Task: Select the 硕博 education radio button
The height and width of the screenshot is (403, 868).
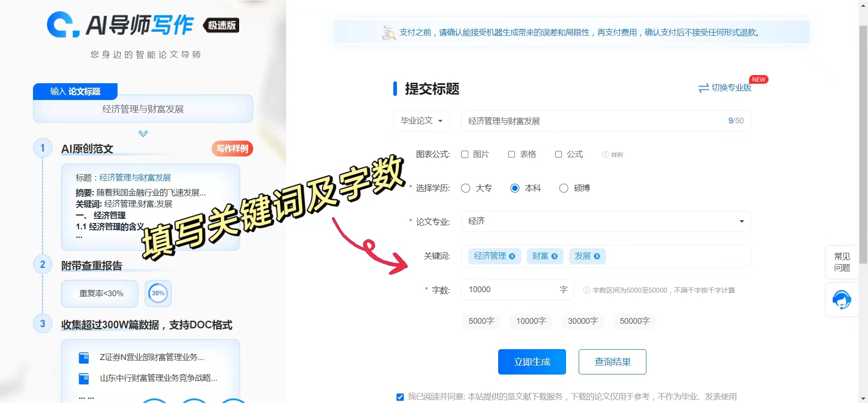Action: point(564,188)
